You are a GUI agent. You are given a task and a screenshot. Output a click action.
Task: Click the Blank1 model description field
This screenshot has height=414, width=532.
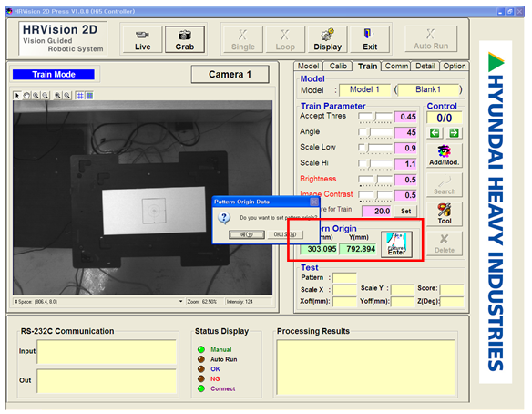point(428,89)
